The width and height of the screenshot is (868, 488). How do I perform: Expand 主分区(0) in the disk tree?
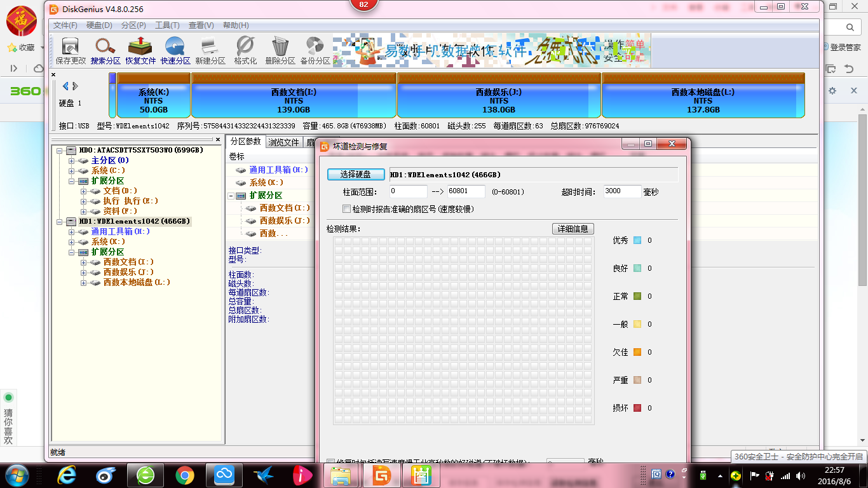click(x=72, y=161)
